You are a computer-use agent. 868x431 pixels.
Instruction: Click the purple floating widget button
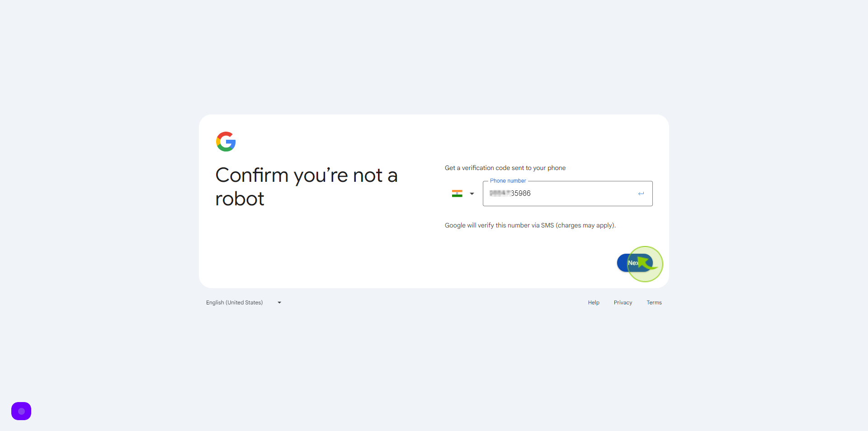point(21,411)
